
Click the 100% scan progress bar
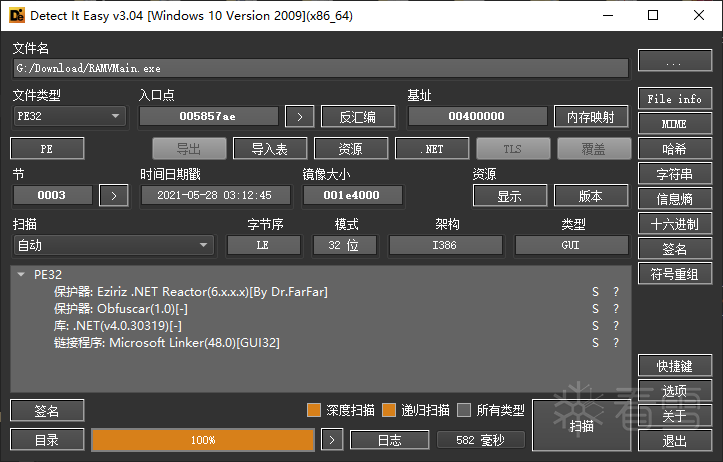pos(203,440)
